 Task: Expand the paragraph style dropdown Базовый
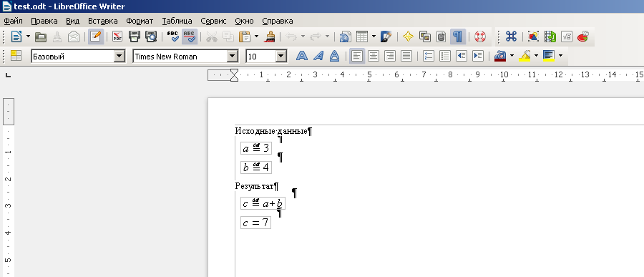pyautogui.click(x=119, y=57)
